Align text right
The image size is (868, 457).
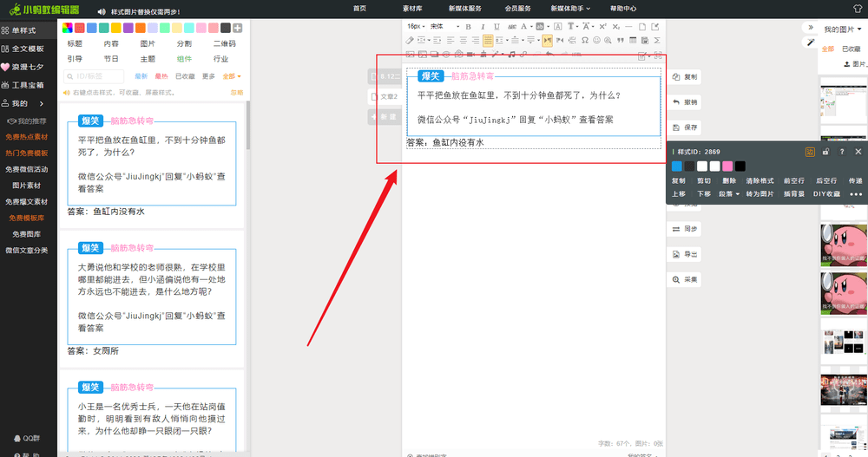(476, 41)
